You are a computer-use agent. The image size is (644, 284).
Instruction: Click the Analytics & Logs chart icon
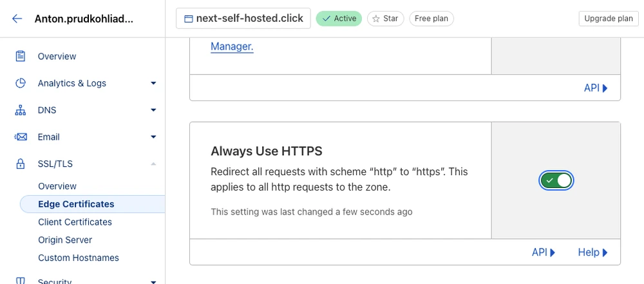point(21,83)
